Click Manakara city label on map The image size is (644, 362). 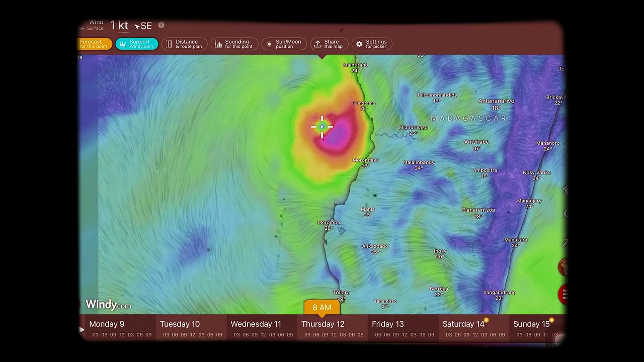pyautogui.click(x=516, y=240)
